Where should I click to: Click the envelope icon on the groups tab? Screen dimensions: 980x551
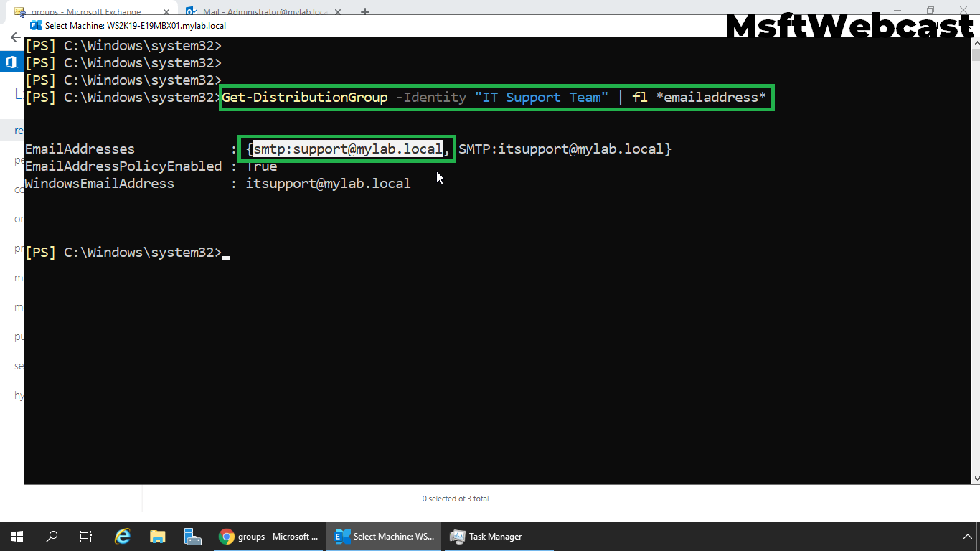pos(20,11)
